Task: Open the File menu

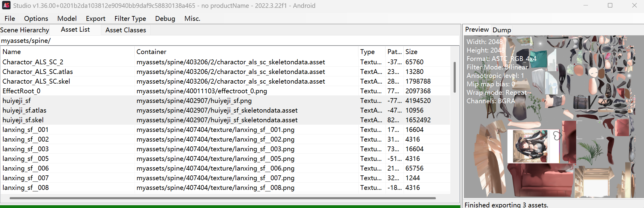Action: click(x=10, y=19)
